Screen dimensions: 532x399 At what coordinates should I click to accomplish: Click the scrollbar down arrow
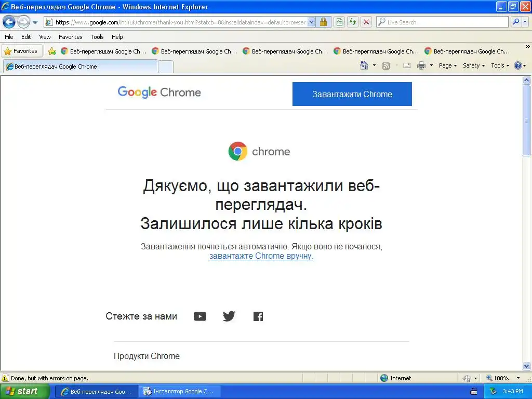coord(527,366)
